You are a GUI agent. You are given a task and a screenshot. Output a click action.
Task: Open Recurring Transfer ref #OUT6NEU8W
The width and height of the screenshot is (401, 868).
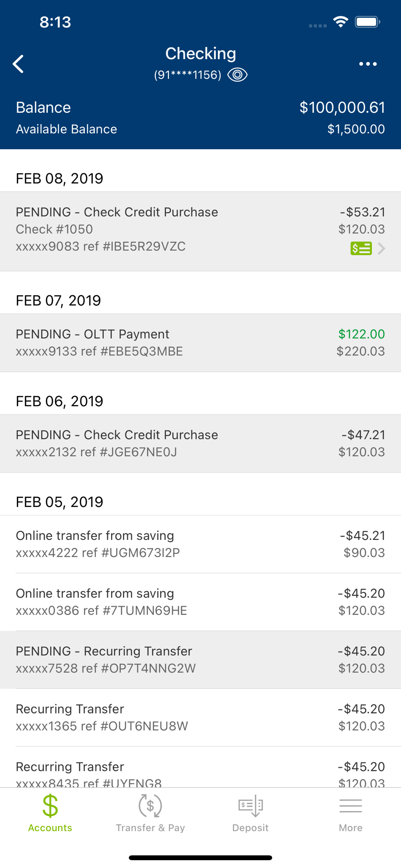tap(200, 717)
